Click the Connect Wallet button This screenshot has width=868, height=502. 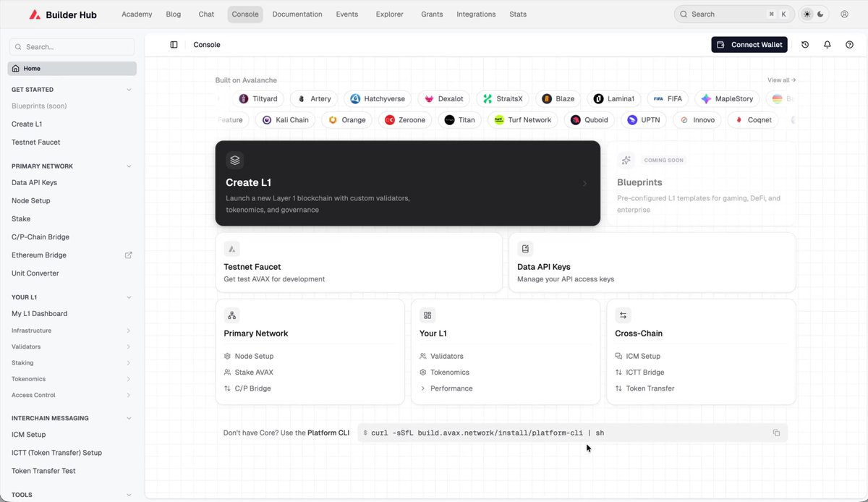click(x=749, y=45)
